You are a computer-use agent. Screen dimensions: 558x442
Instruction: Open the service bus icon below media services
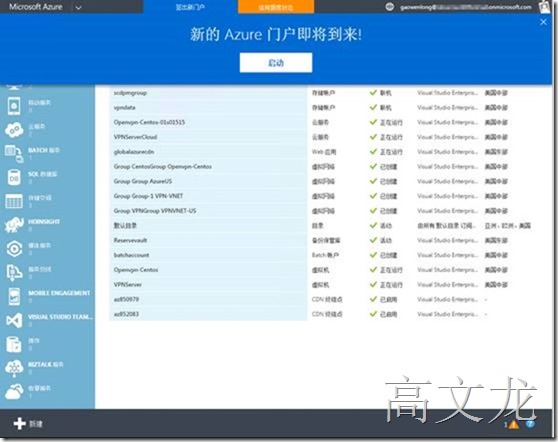tap(14, 273)
